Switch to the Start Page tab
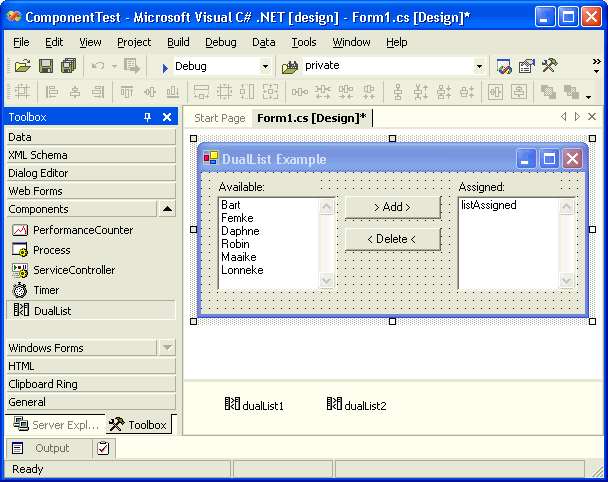This screenshot has height=482, width=608. click(219, 118)
